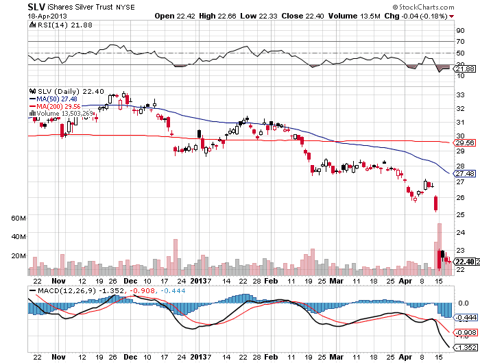The width and height of the screenshot is (480, 363).
Task: Click the red line marker before MA(200)
Action: tap(32, 106)
